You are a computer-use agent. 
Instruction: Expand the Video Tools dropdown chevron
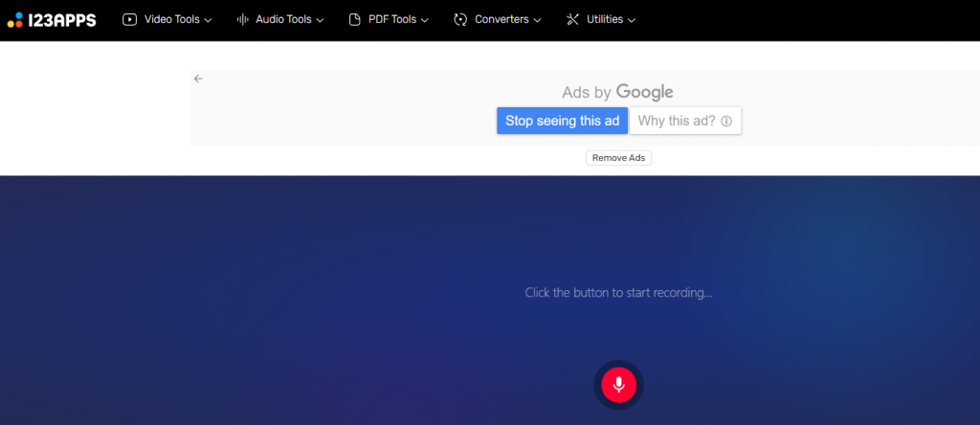click(208, 20)
